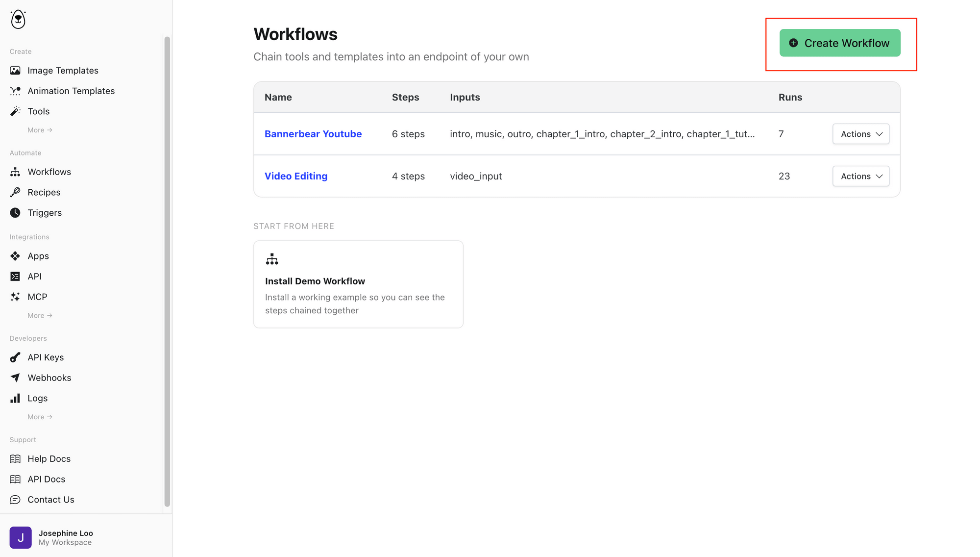Image resolution: width=980 pixels, height=557 pixels.
Task: Click the workflow icon in Install Demo card
Action: 272,259
